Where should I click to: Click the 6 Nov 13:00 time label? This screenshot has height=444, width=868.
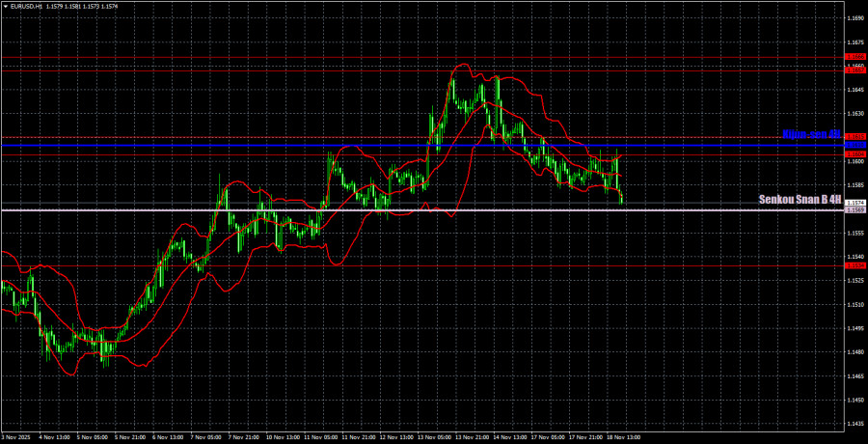pos(167,438)
